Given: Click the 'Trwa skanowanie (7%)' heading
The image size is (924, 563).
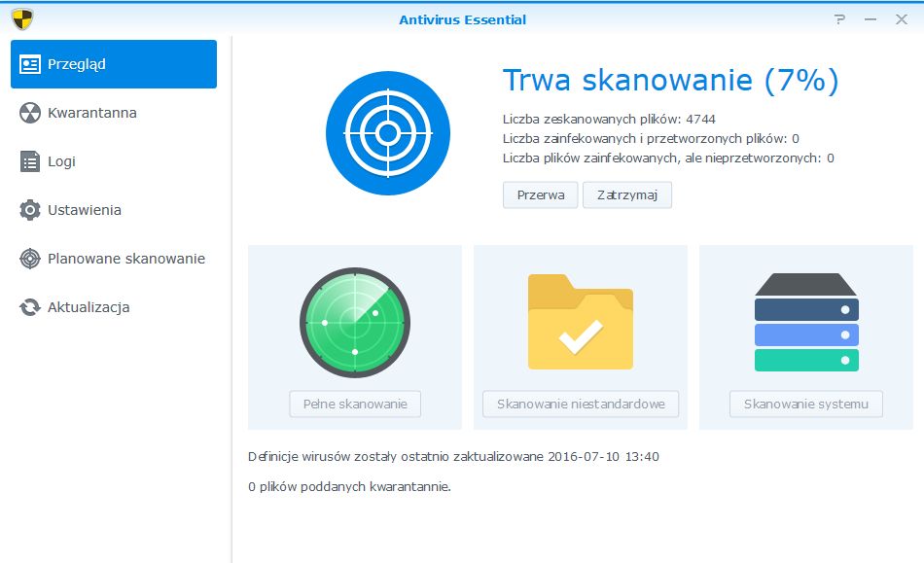Looking at the screenshot, I should pyautogui.click(x=670, y=80).
